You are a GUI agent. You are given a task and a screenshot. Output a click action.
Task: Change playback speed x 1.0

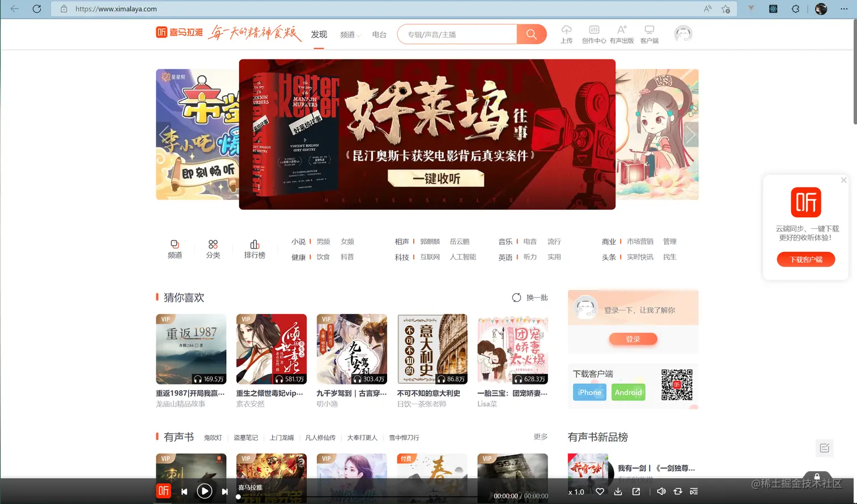click(576, 492)
